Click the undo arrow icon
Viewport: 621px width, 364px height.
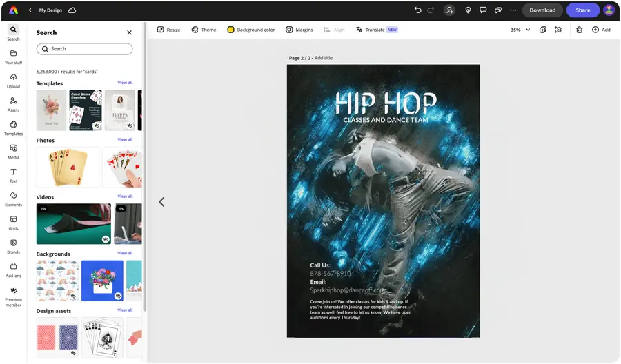click(x=417, y=10)
